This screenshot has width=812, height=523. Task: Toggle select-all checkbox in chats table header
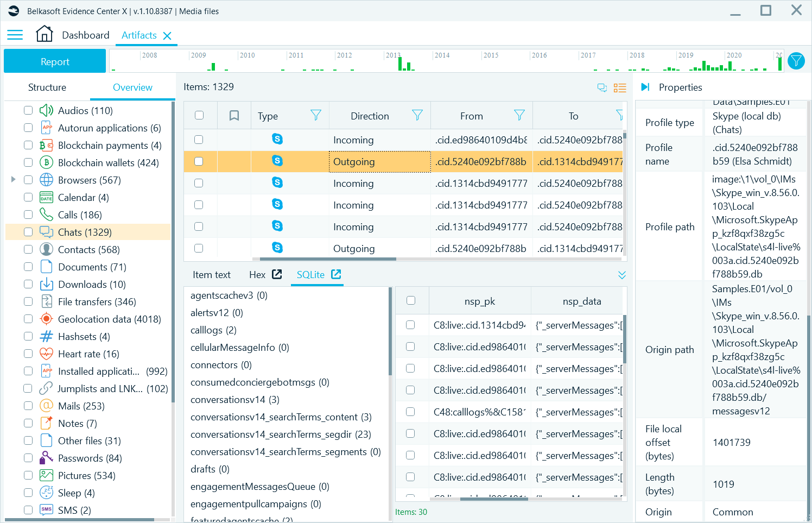click(x=199, y=115)
